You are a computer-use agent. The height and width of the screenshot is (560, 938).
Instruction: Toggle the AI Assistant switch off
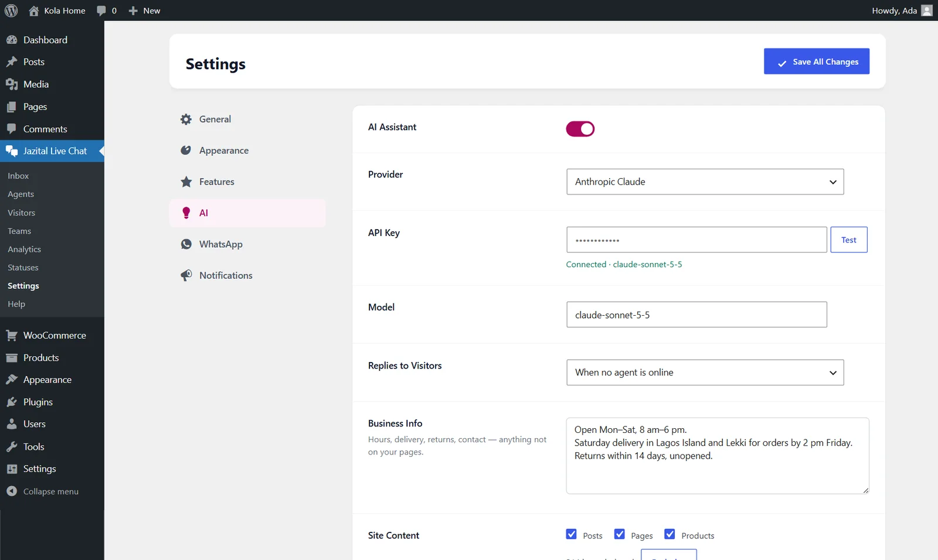click(x=580, y=129)
